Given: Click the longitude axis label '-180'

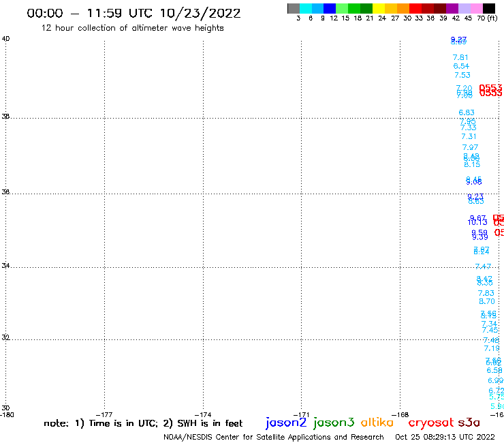Looking at the screenshot, I should click(7, 414).
